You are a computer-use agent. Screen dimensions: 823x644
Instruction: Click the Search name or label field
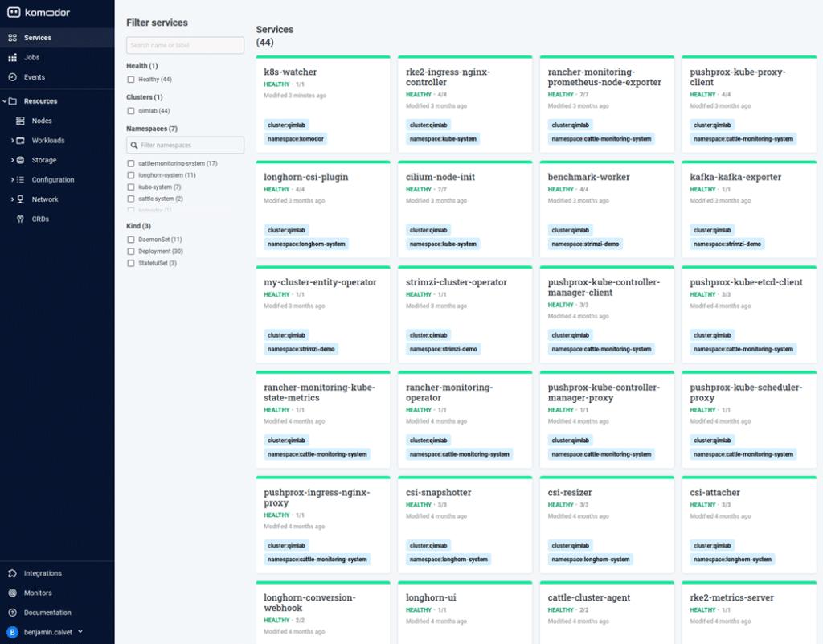[186, 45]
